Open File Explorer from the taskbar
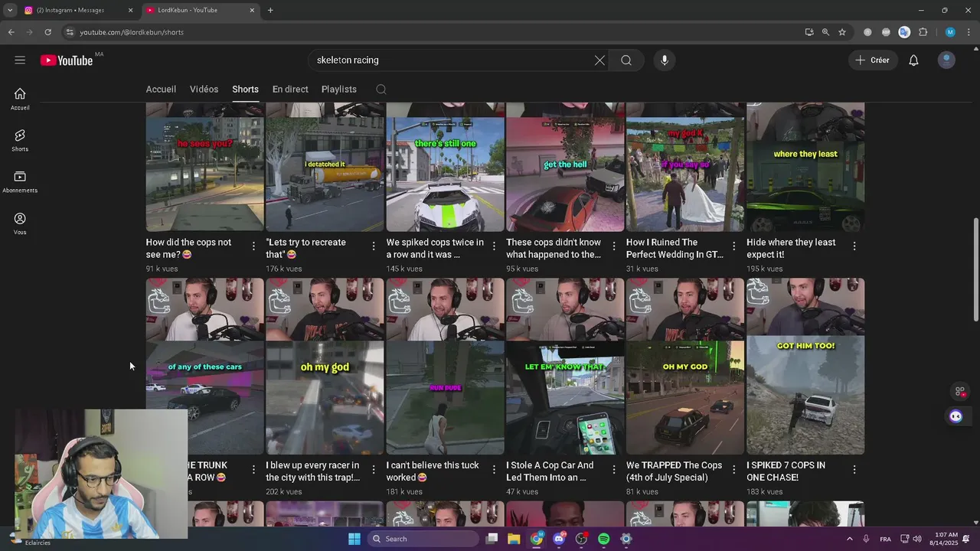 (x=514, y=539)
